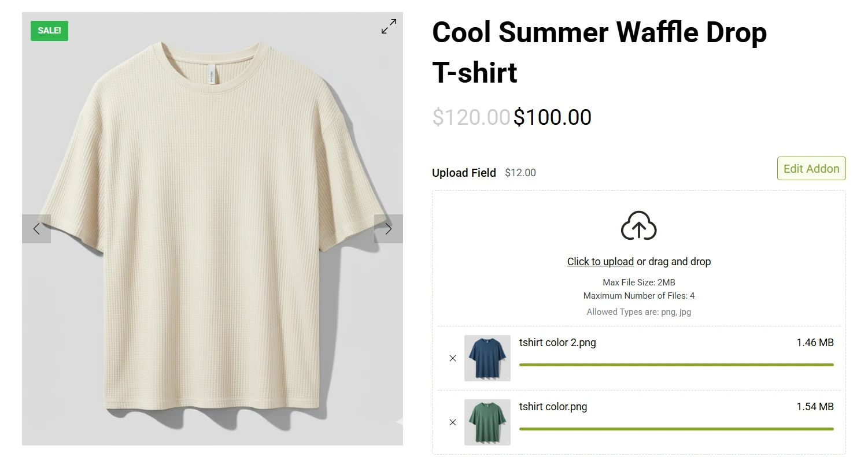Select the blue t-shirt upload thumbnail
This screenshot has width=868, height=457.
coord(487,358)
